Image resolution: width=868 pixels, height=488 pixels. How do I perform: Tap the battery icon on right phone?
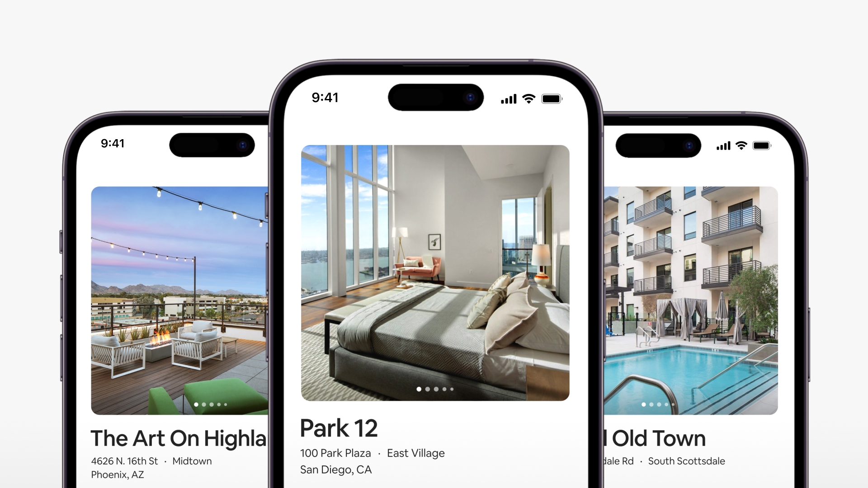coord(761,147)
